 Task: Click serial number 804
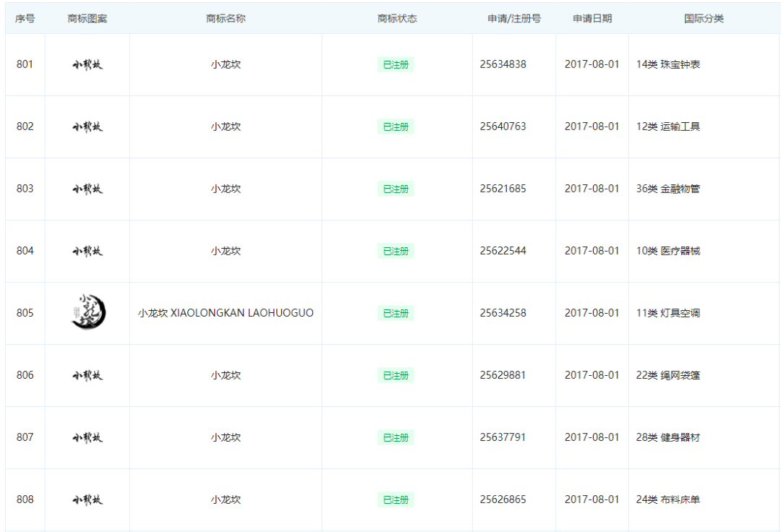pyautogui.click(x=25, y=251)
